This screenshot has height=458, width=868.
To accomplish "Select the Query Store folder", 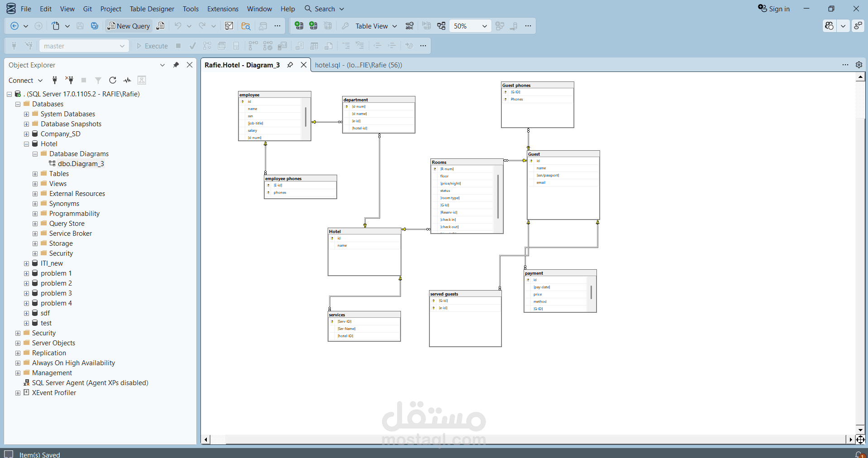I will pos(67,224).
